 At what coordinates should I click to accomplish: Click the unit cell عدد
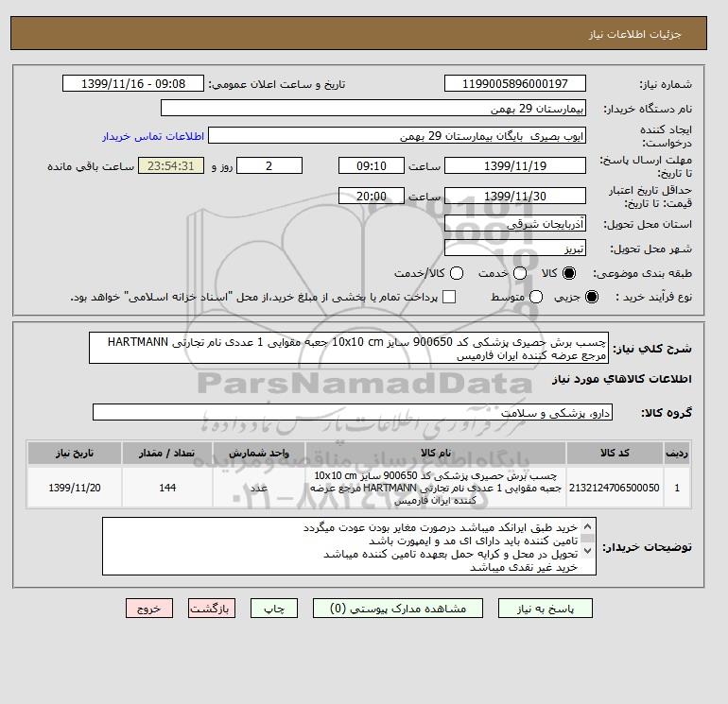(259, 488)
